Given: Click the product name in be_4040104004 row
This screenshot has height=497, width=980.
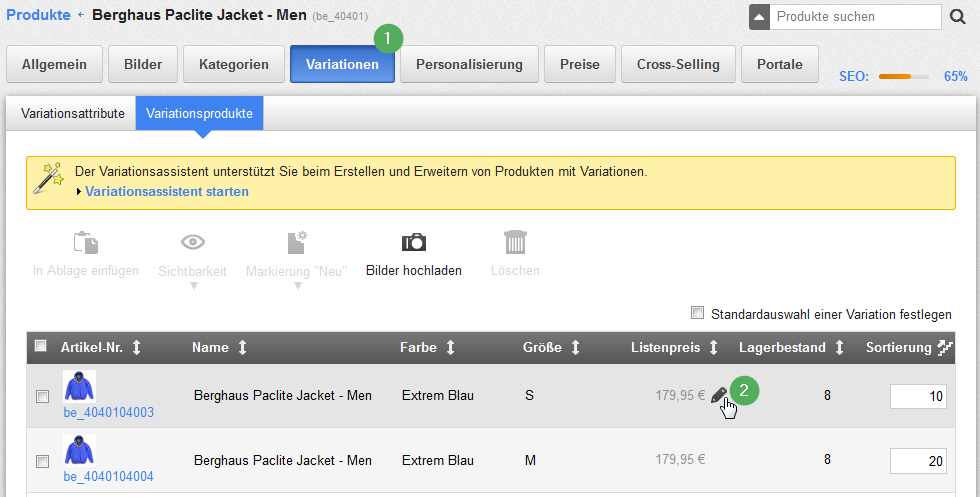Looking at the screenshot, I should (282, 461).
